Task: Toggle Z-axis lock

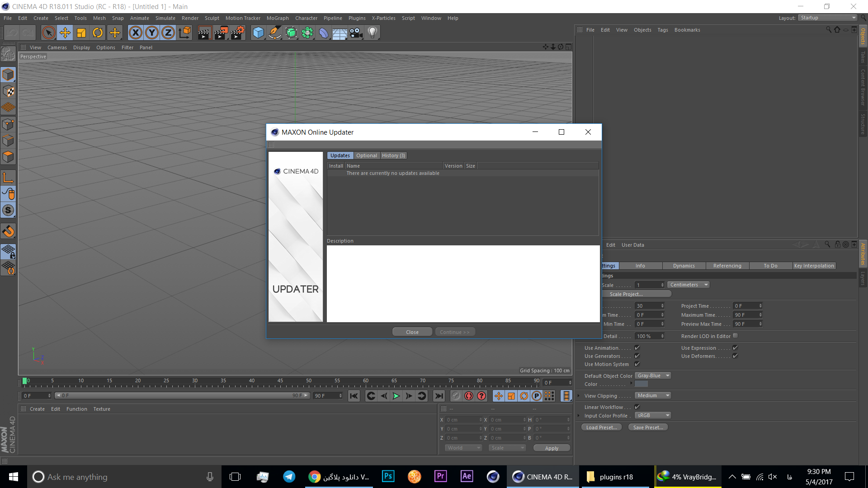Action: 168,33
